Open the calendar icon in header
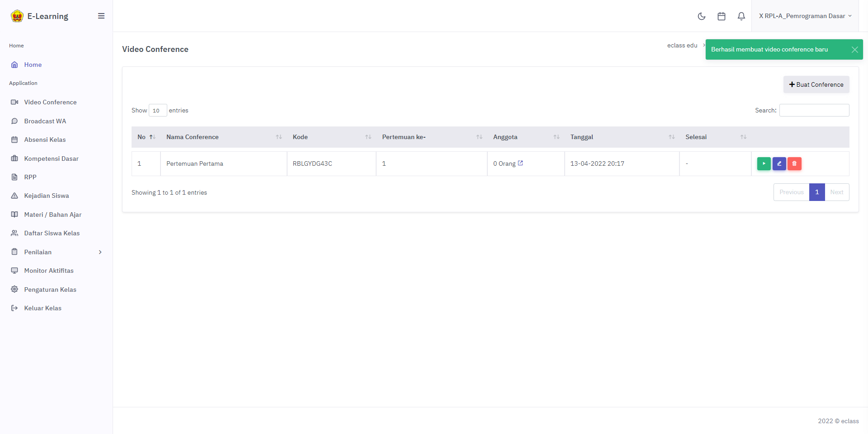 point(722,16)
